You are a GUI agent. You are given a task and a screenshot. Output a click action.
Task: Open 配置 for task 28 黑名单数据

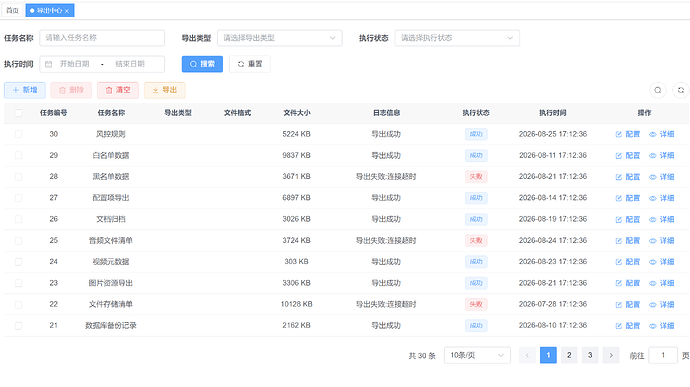pos(628,177)
